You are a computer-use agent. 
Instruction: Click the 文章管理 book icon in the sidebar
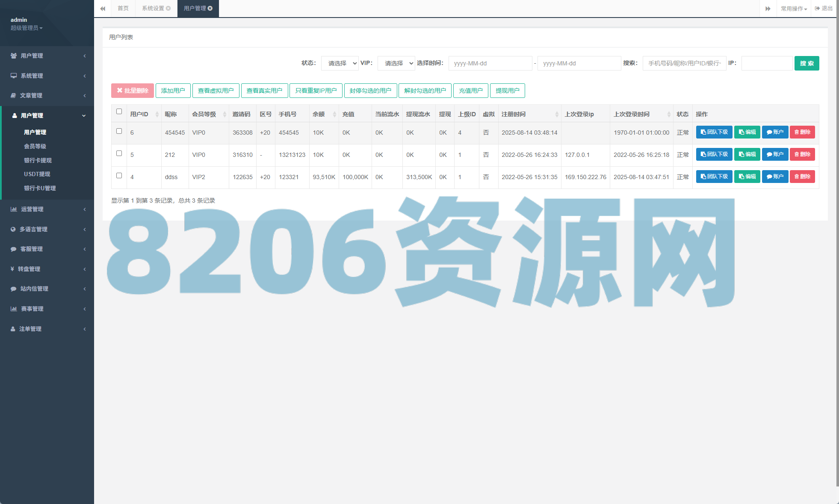point(13,95)
